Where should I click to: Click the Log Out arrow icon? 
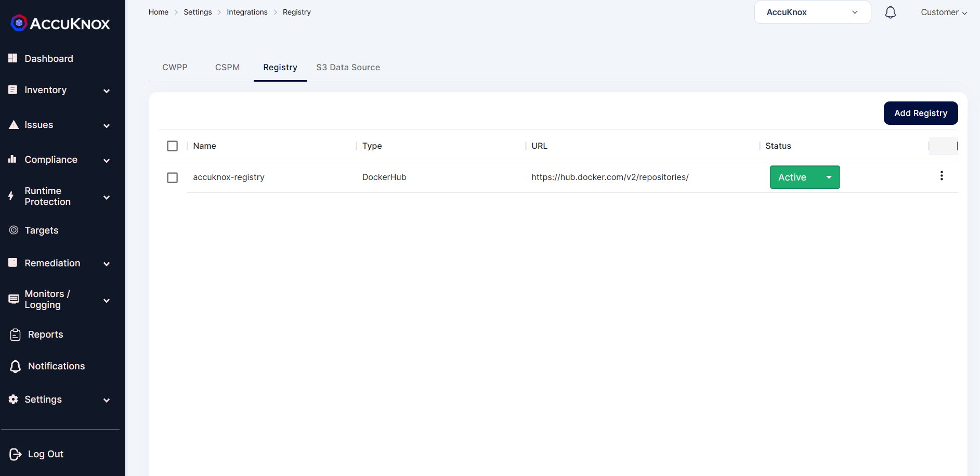pyautogui.click(x=16, y=454)
